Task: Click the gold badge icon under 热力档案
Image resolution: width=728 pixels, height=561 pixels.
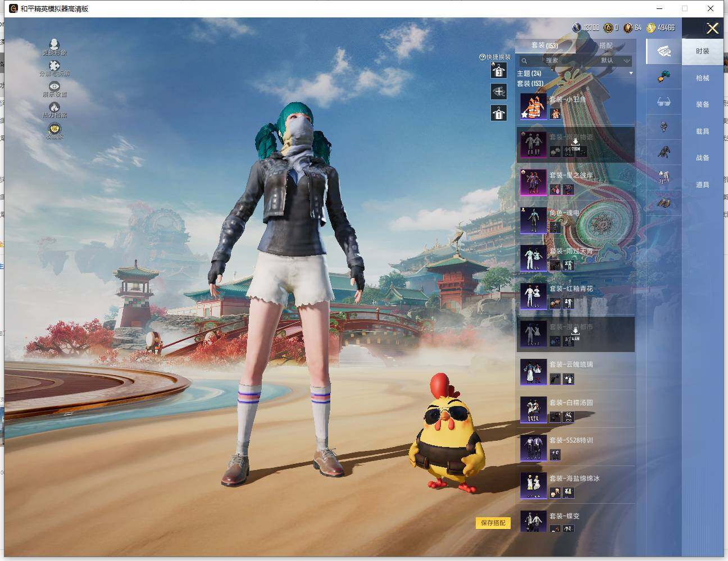Action: [x=54, y=129]
